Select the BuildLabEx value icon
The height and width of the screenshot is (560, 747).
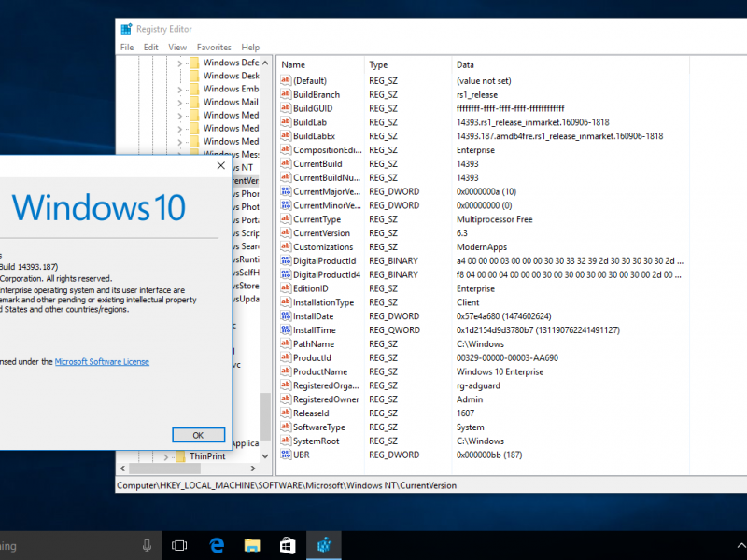coord(286,135)
